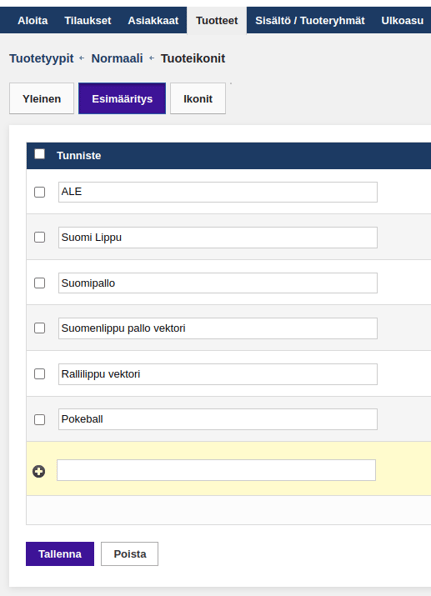Open the Asiakkaat menu item
The height and width of the screenshot is (596, 431).
tap(153, 20)
